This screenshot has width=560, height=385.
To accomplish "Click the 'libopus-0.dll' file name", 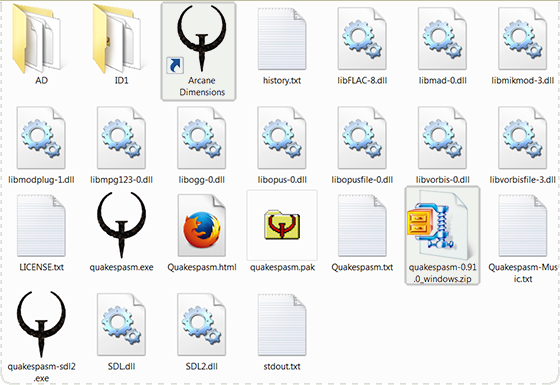I will coord(282,180).
